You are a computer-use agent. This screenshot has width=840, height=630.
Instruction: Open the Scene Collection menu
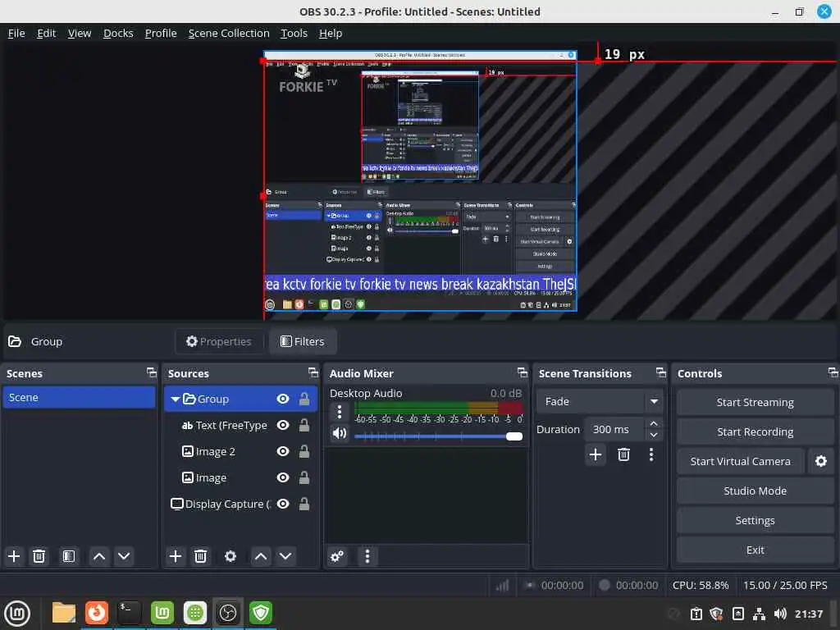[229, 33]
